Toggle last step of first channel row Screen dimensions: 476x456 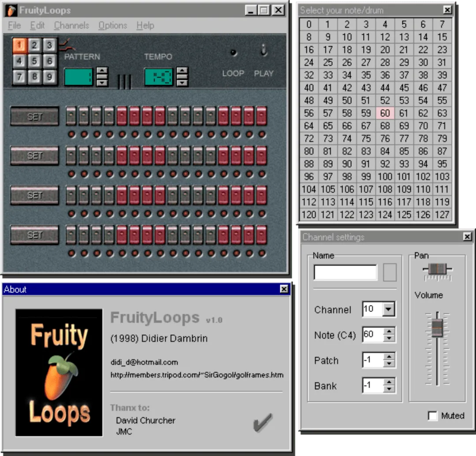(262, 116)
